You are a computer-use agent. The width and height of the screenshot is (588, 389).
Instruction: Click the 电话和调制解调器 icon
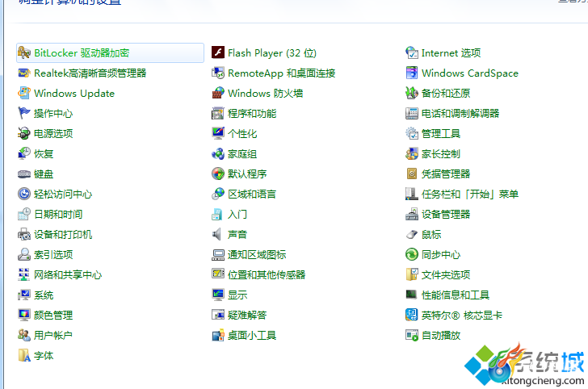412,113
